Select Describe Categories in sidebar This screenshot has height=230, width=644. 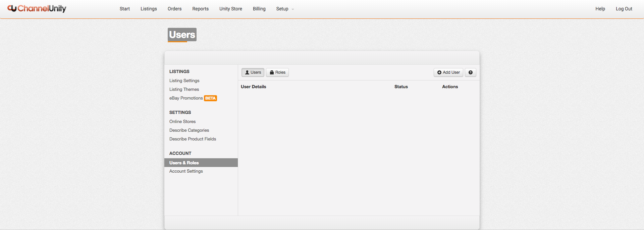[x=189, y=130]
